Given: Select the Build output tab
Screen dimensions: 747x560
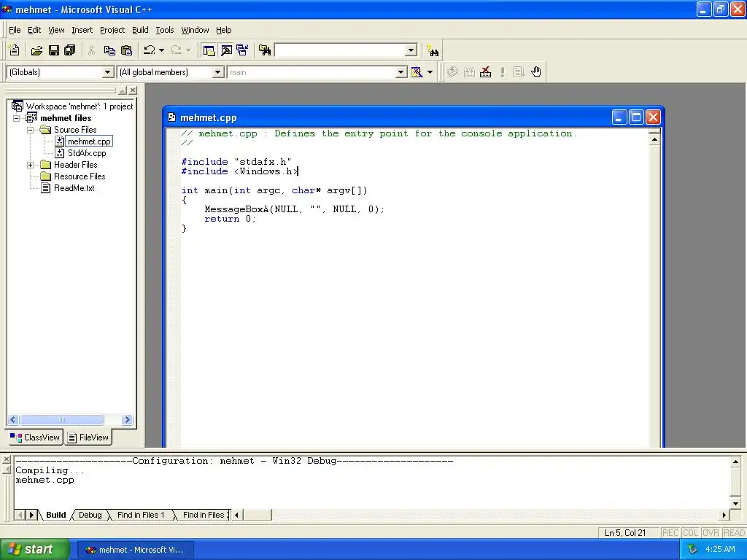Looking at the screenshot, I should 55,515.
